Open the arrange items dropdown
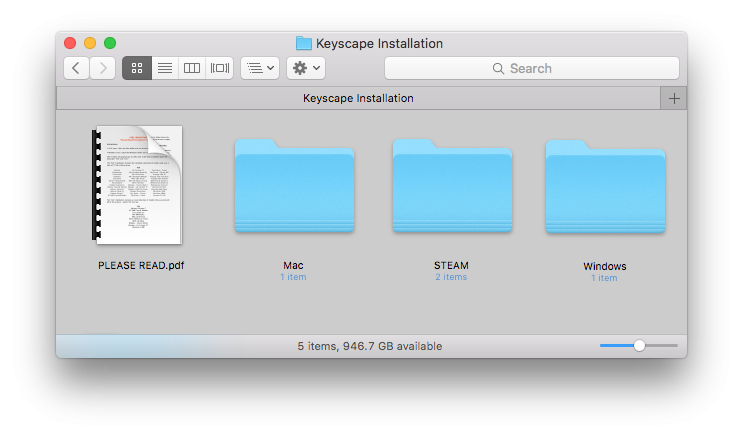This screenshot has height=438, width=743. [x=260, y=68]
